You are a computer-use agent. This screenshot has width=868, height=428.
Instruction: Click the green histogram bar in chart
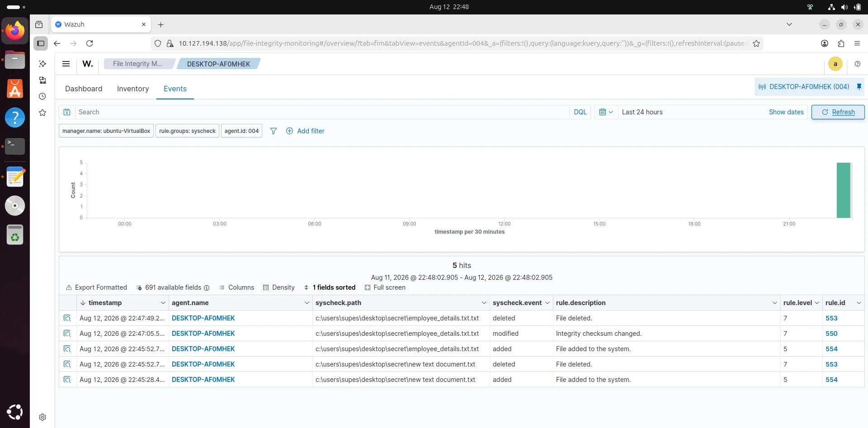coord(844,190)
